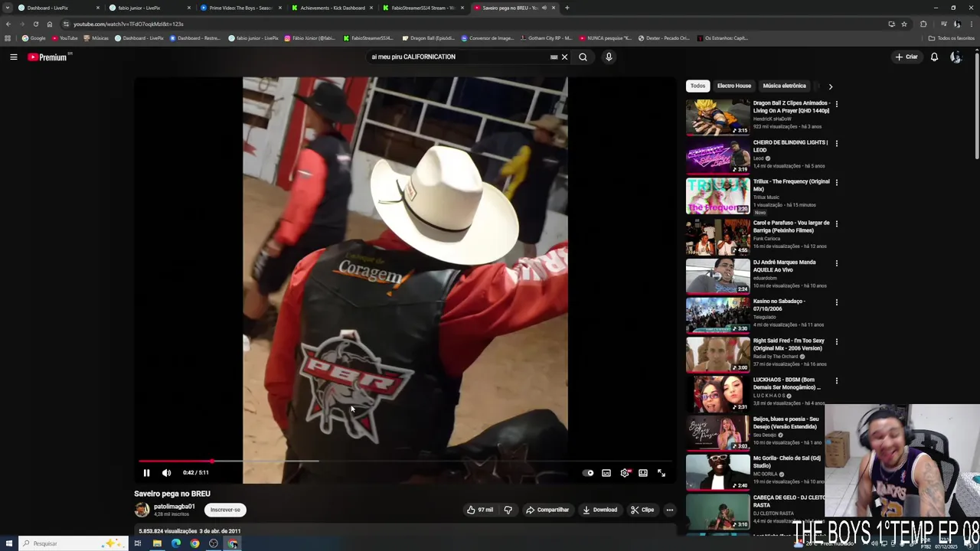Mute the video volume
This screenshot has width=980, height=551.
(166, 473)
